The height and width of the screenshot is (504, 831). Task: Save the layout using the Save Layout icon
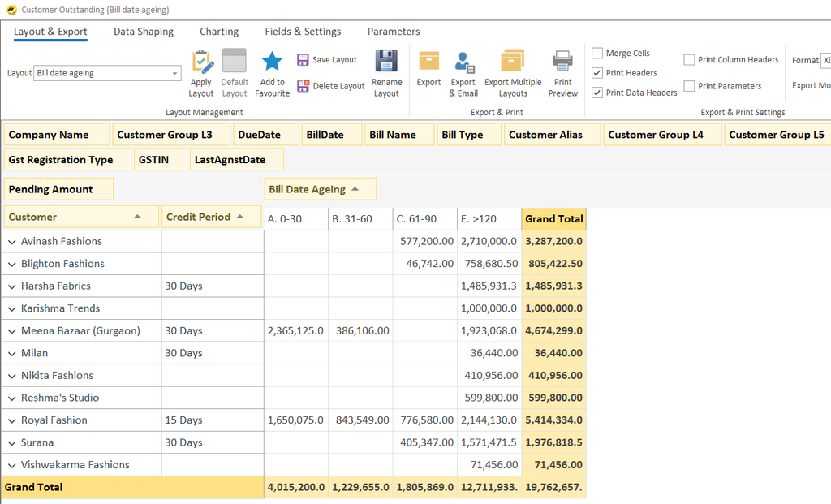[303, 60]
